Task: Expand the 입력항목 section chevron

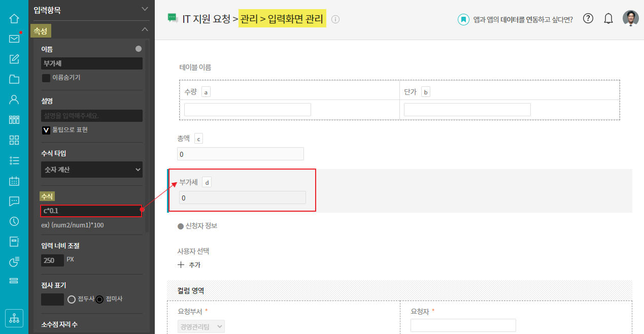Action: (145, 9)
